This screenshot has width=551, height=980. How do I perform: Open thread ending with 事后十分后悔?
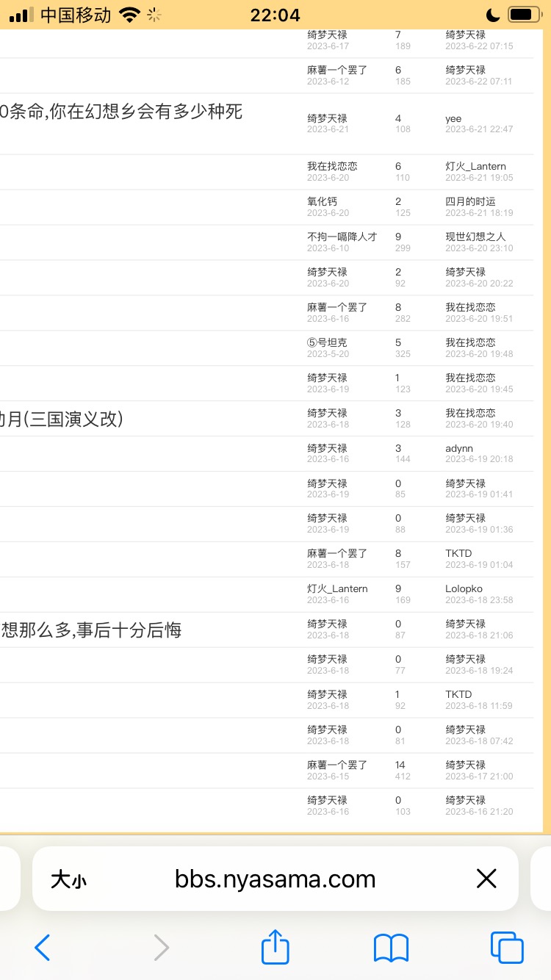click(x=91, y=630)
